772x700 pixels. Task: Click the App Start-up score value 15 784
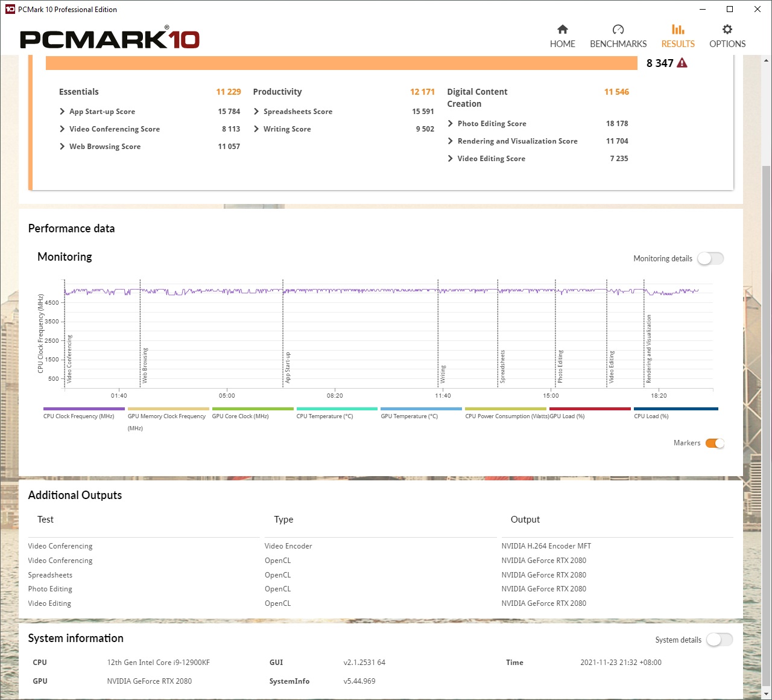pos(229,112)
